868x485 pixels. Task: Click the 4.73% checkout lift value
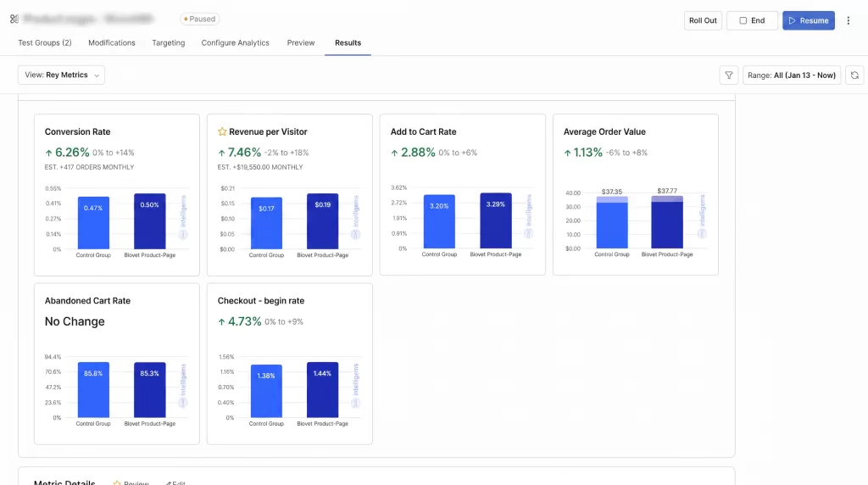pyautogui.click(x=244, y=321)
